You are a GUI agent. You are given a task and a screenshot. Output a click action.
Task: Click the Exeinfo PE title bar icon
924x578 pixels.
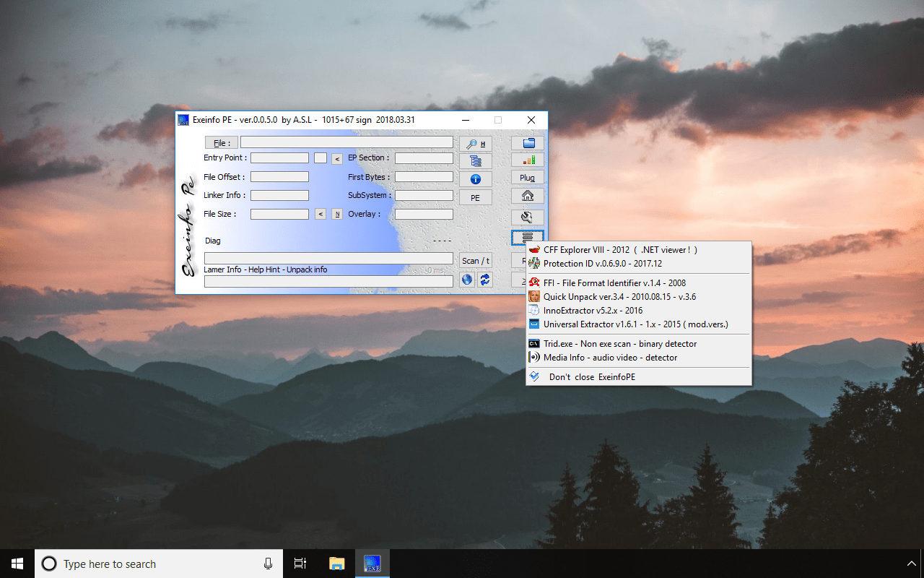click(x=183, y=120)
